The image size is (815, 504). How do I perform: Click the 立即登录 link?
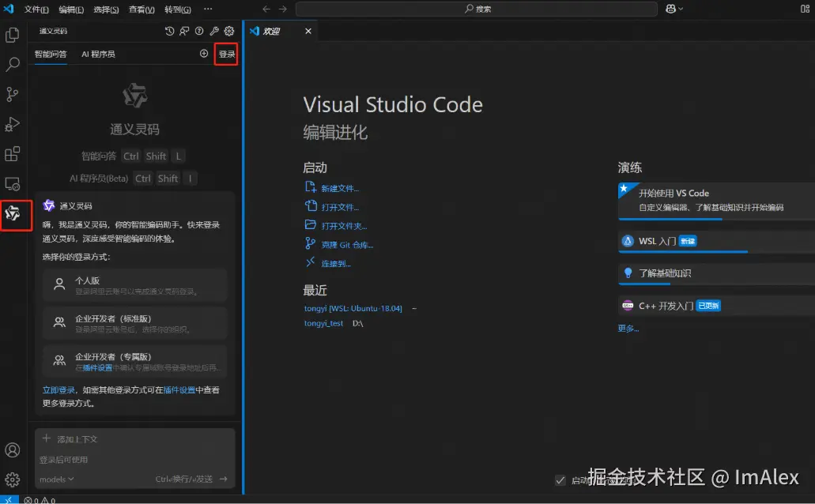coord(58,389)
